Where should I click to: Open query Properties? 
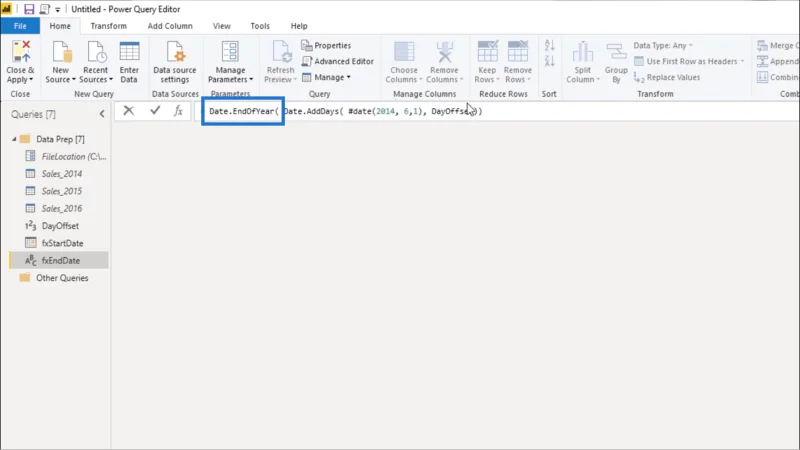[x=326, y=45]
